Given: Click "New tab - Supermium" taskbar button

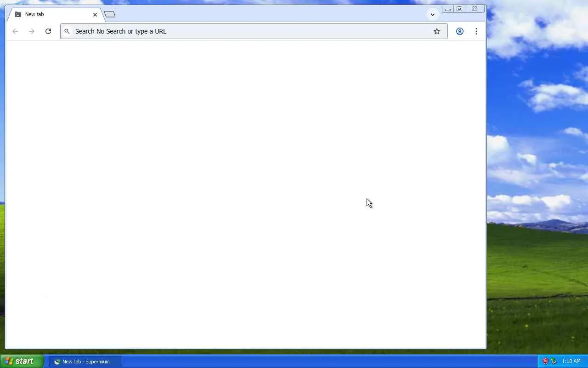Looking at the screenshot, I should 85,362.
